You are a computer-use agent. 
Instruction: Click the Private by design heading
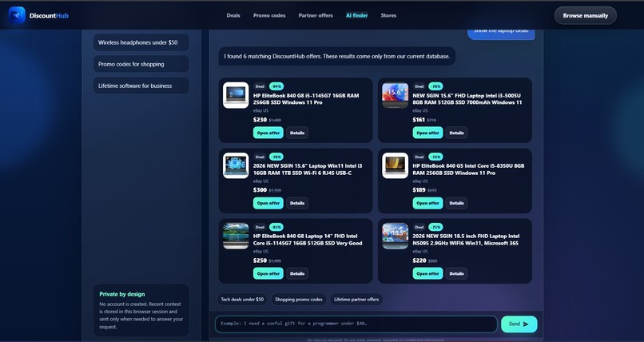point(122,294)
